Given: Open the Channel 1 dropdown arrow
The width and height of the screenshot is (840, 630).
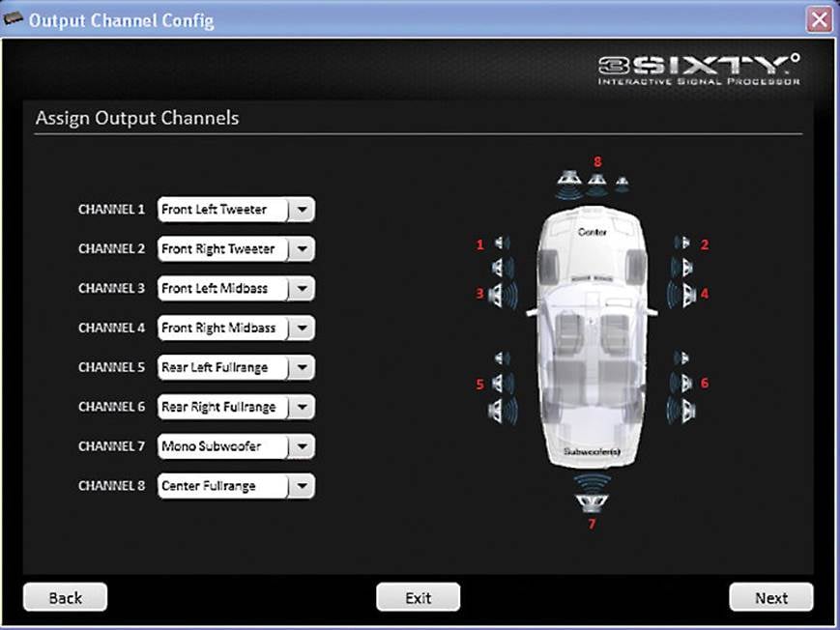Looking at the screenshot, I should (x=302, y=210).
